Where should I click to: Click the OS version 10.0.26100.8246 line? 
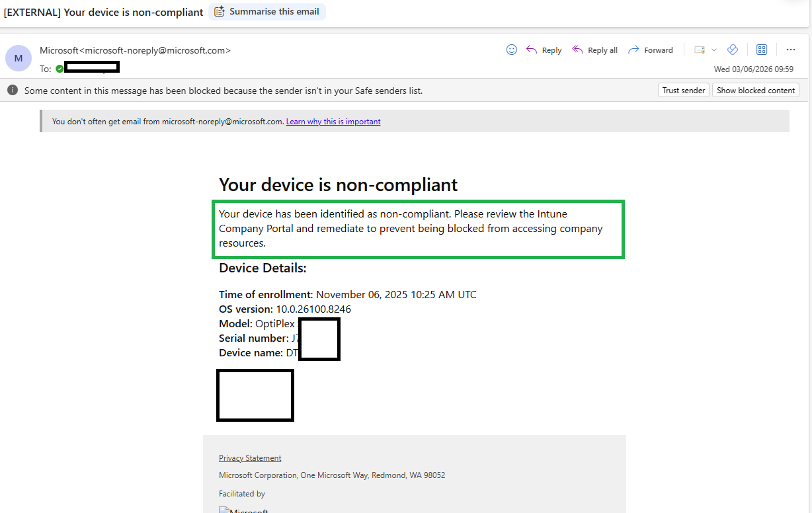[x=285, y=309]
